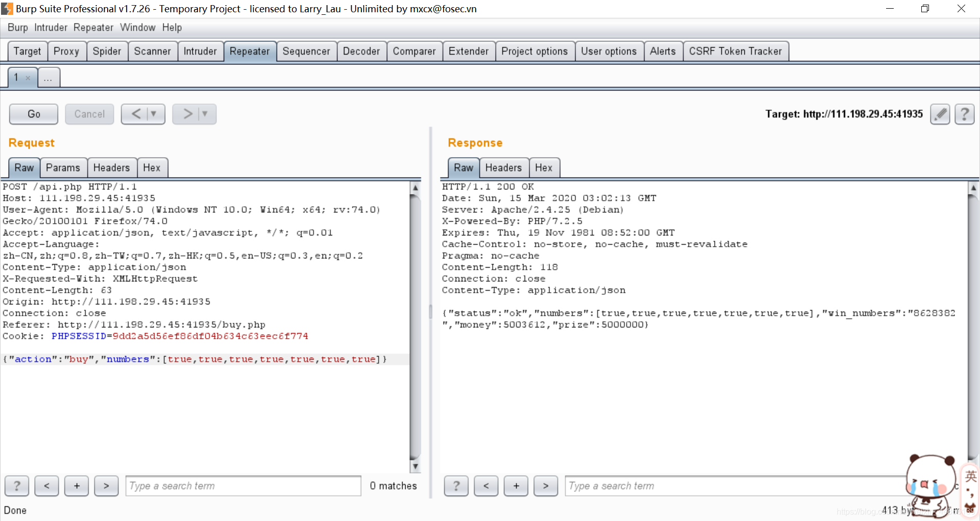Switch to the Comparer tool tab
The image size is (980, 521).
[x=414, y=51]
